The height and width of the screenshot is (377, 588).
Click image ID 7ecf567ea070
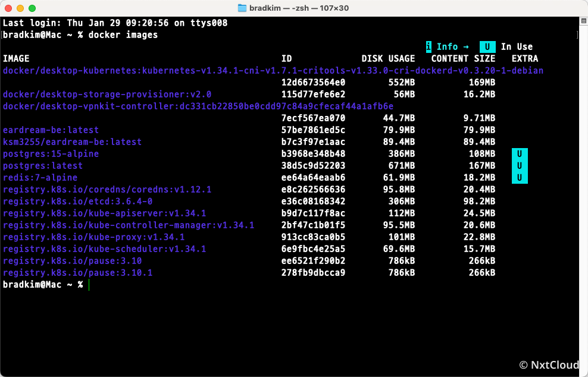click(313, 118)
